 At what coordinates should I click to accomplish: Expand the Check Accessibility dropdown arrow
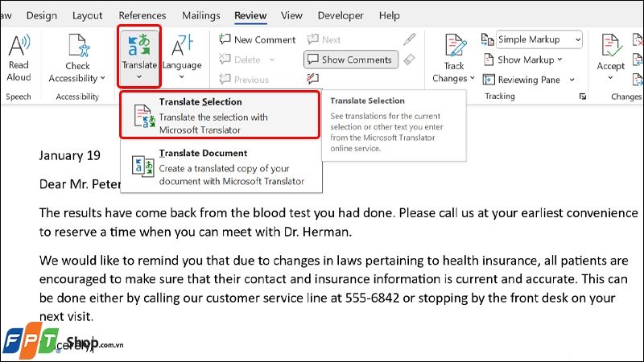click(103, 78)
